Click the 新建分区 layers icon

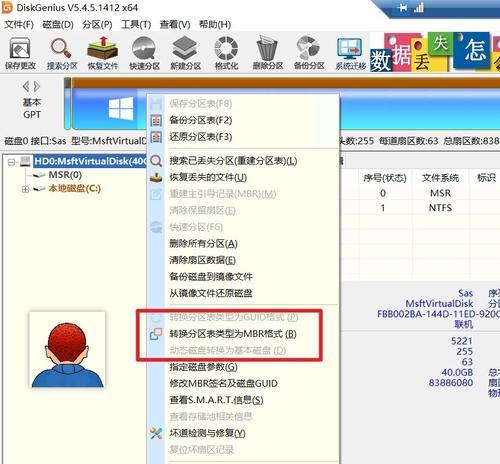click(x=185, y=53)
